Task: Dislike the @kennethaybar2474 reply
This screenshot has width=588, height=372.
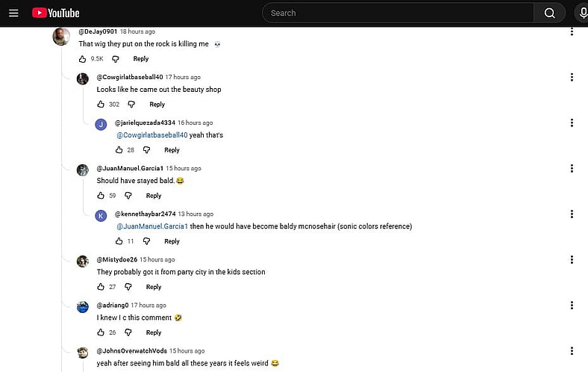Action: click(146, 241)
